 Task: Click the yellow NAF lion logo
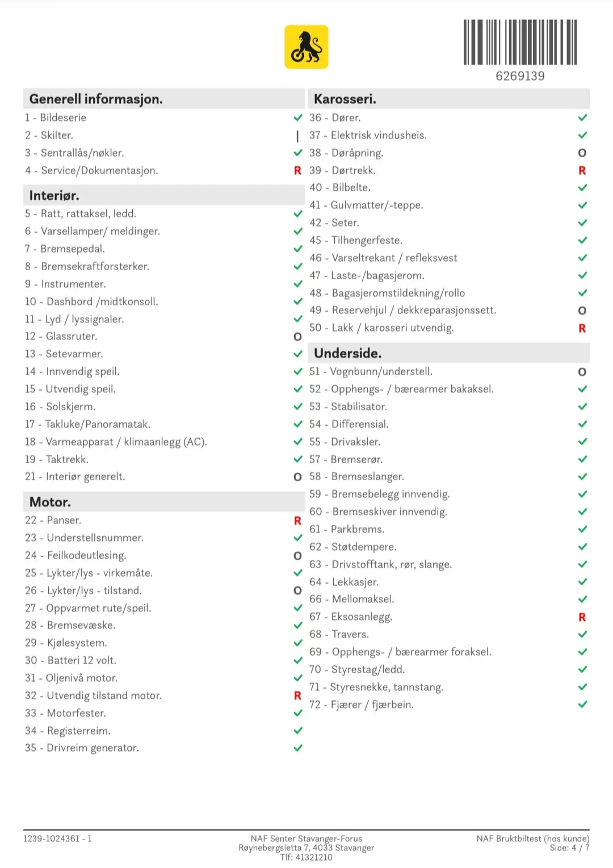306,47
